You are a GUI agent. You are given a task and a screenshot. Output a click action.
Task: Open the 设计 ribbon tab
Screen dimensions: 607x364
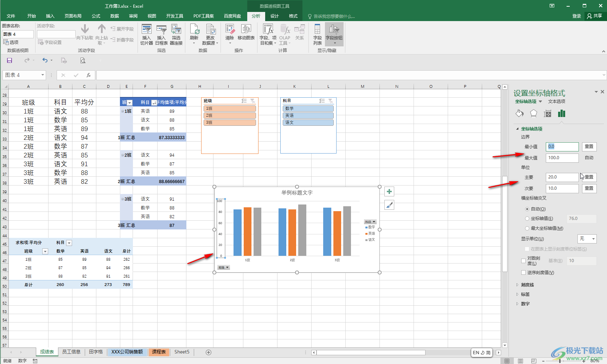click(275, 16)
